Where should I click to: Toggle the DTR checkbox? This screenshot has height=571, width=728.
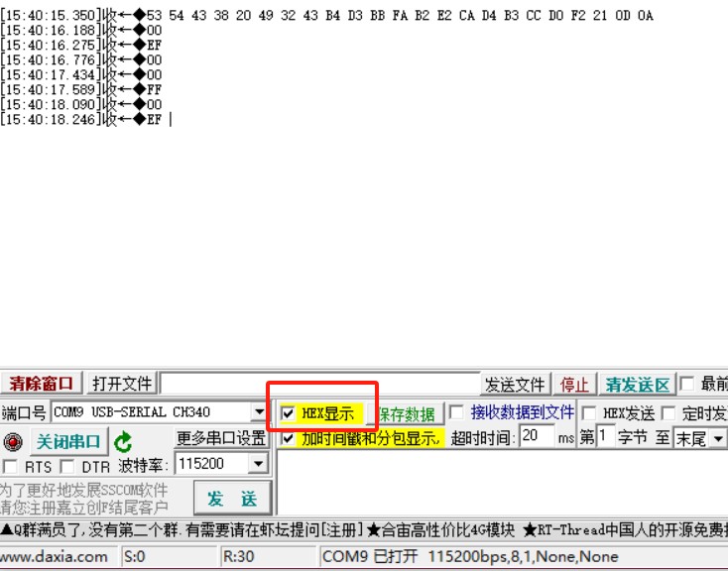[x=67, y=466]
